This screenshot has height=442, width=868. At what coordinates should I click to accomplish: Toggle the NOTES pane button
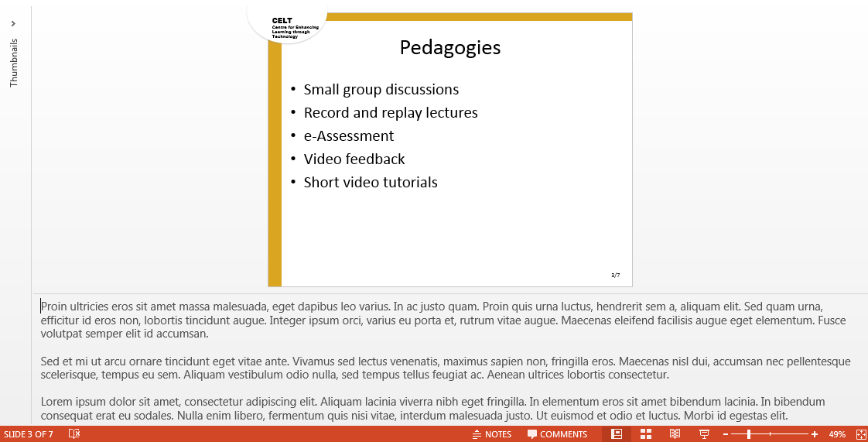tap(491, 434)
